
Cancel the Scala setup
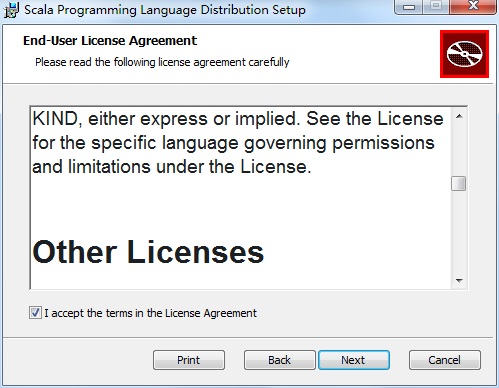pos(445,360)
